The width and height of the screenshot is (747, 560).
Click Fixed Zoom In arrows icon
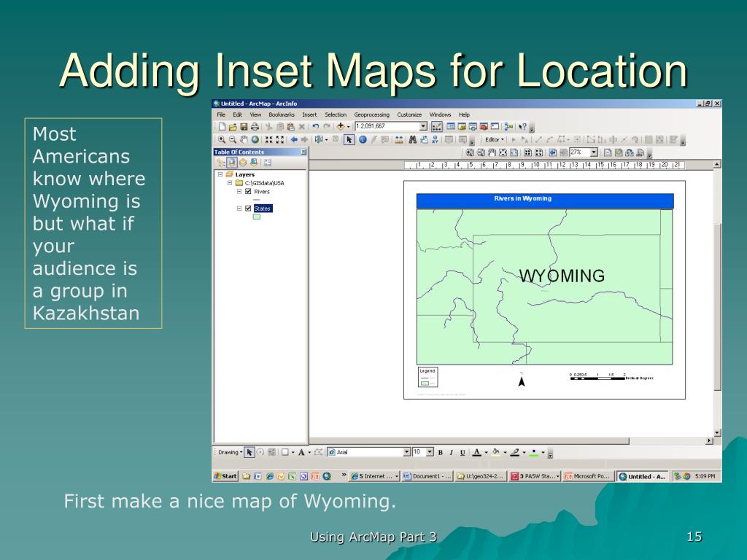tap(268, 139)
